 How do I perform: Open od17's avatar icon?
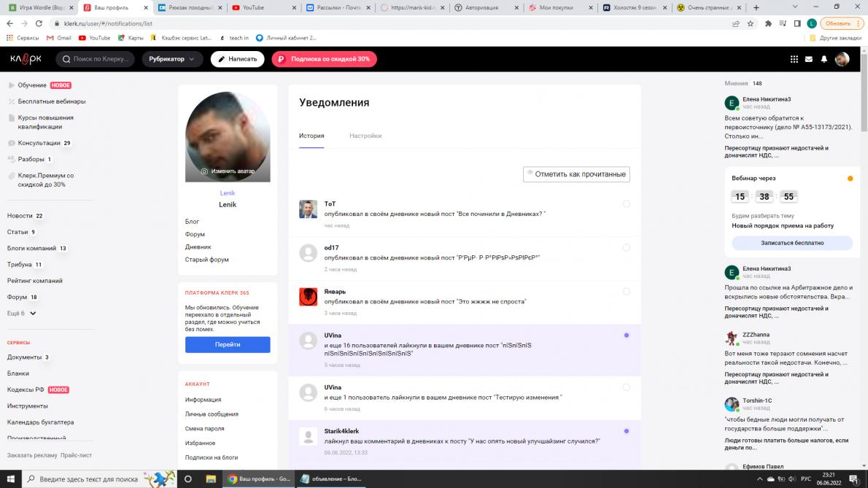(308, 253)
